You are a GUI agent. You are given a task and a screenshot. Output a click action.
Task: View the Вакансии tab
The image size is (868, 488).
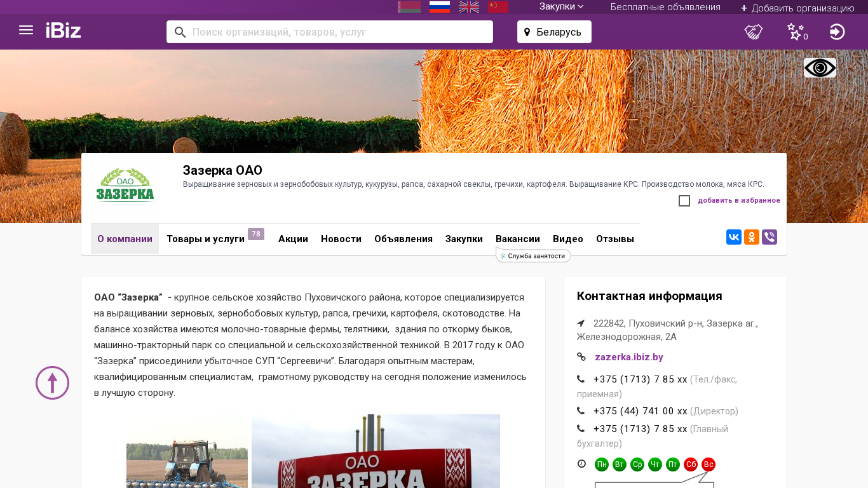[x=518, y=239]
